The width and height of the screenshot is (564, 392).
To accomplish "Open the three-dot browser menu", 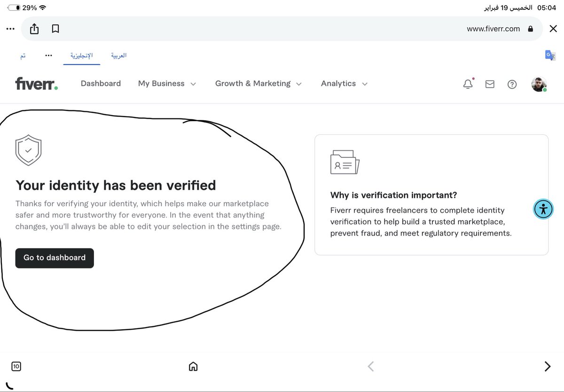I will point(10,29).
